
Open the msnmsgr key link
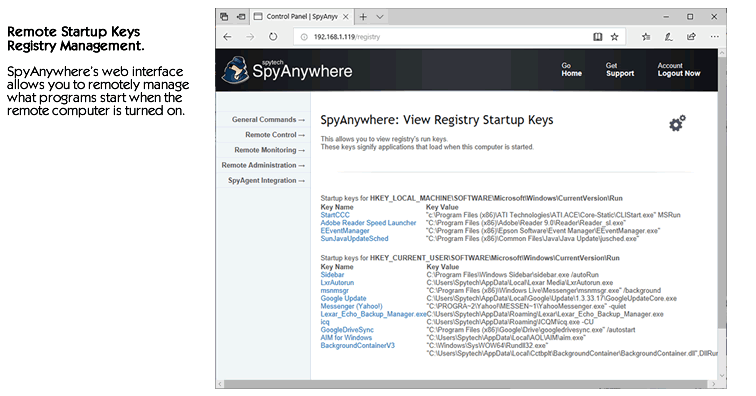[334, 290]
